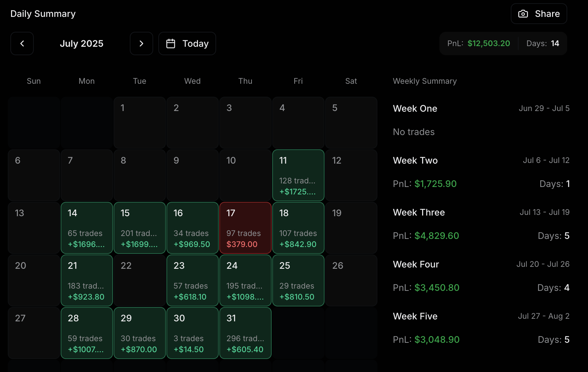The height and width of the screenshot is (372, 588).
Task: Click Week Two summary heading
Action: tap(415, 160)
